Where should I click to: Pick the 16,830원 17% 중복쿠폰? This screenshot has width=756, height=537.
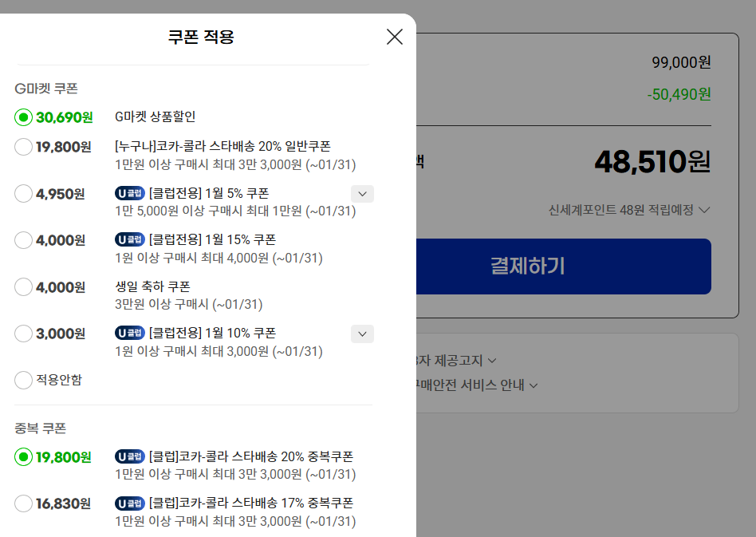(x=24, y=502)
